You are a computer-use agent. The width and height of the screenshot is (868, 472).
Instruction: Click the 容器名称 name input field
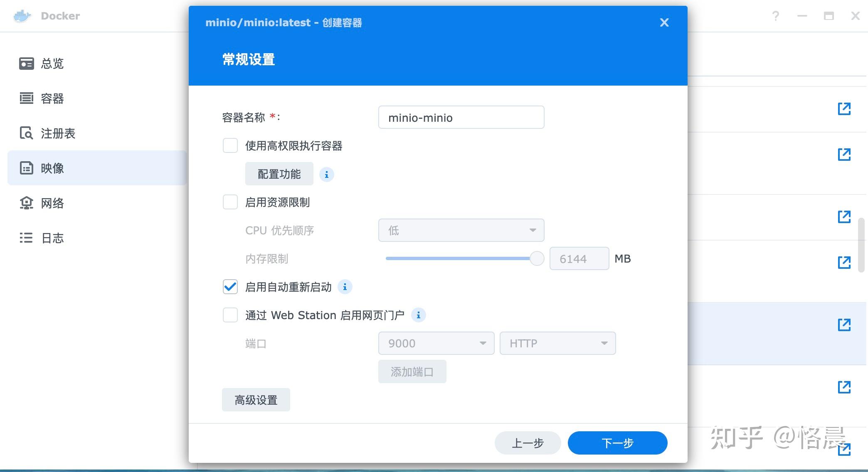[x=461, y=118]
